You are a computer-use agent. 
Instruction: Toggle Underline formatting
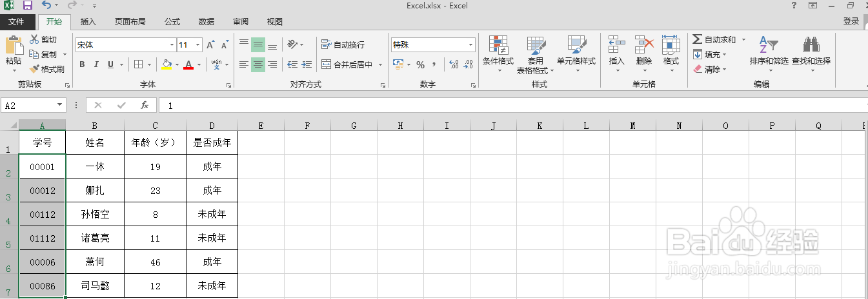click(x=110, y=64)
